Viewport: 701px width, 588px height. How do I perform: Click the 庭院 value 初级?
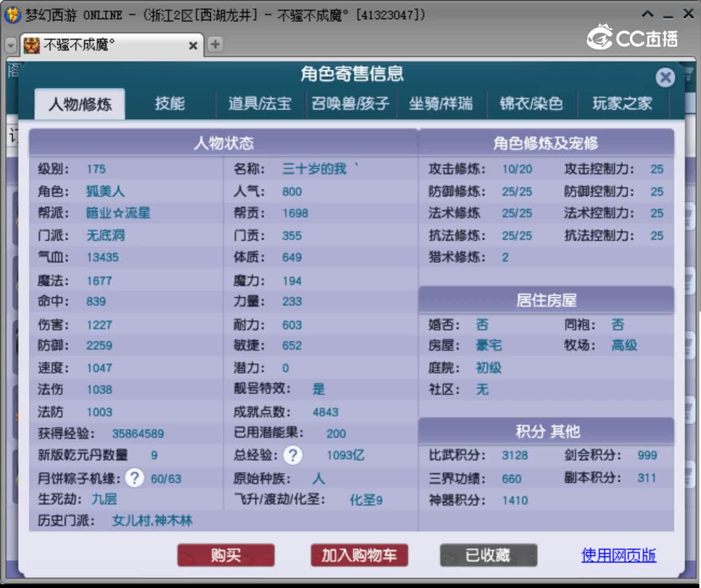click(x=489, y=368)
